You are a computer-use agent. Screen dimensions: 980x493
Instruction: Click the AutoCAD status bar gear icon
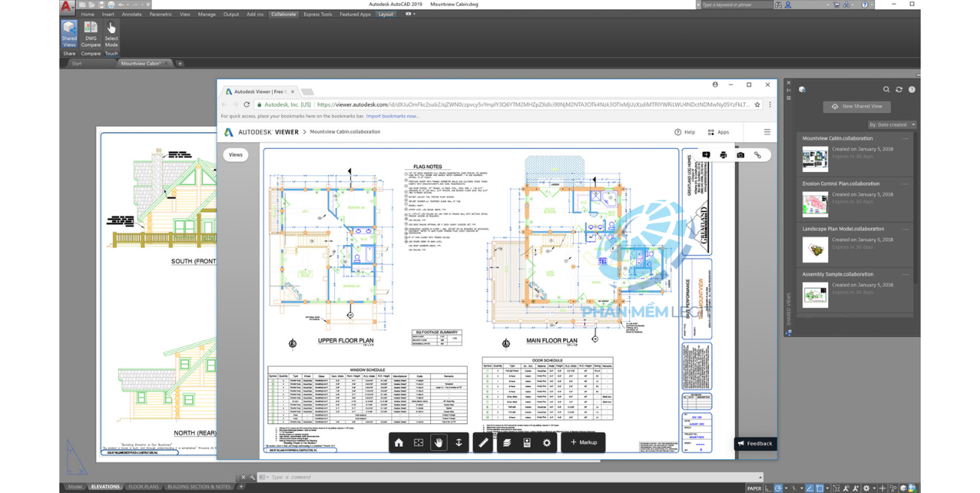pos(867,488)
